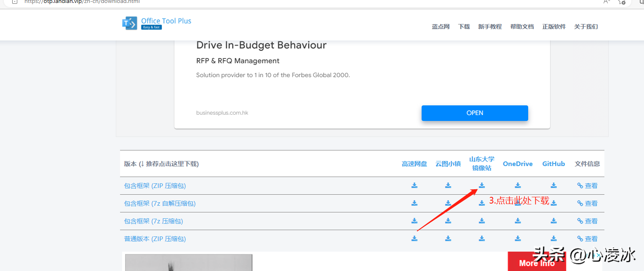Click the 云图小镇 column header link
644x271 pixels.
[448, 164]
